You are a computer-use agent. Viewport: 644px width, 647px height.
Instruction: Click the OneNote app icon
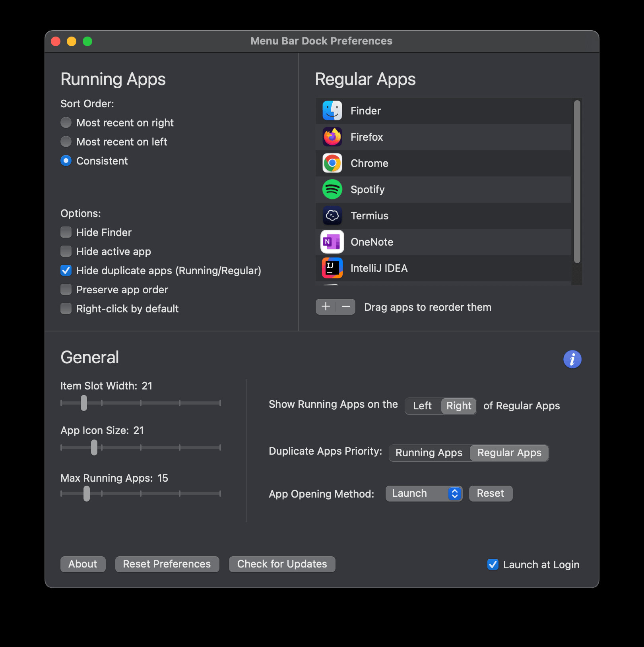[x=332, y=242]
